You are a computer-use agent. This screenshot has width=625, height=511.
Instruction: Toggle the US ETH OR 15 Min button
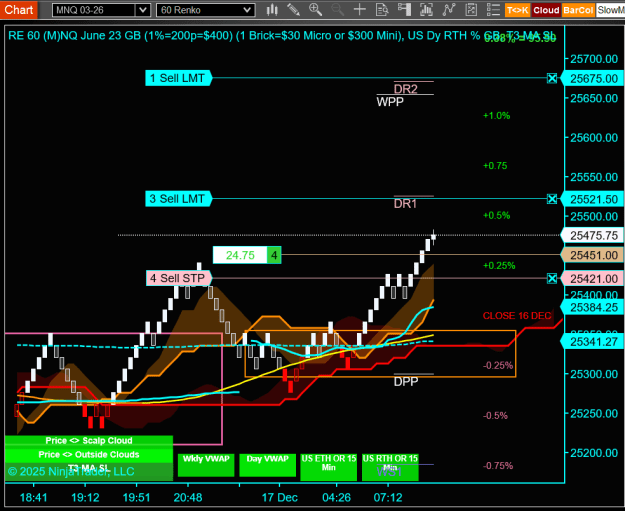pyautogui.click(x=328, y=467)
